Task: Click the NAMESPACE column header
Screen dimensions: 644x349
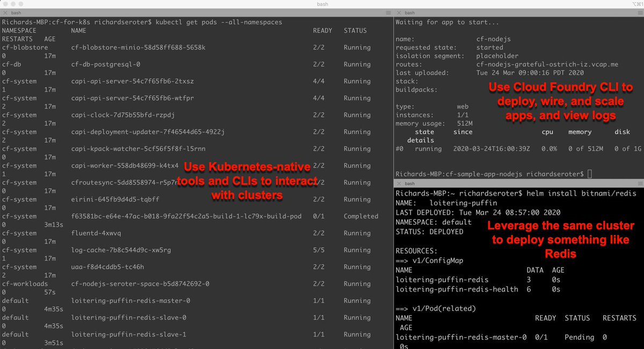Action: [x=19, y=31]
